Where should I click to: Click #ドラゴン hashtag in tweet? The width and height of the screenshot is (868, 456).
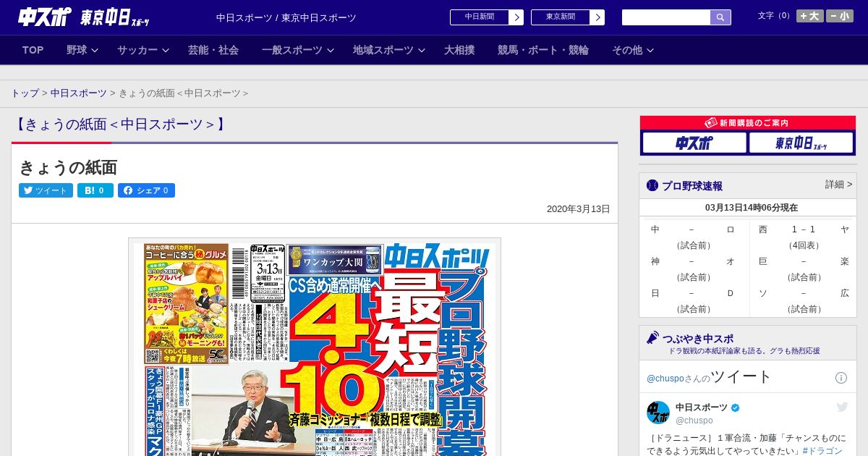coord(822,451)
